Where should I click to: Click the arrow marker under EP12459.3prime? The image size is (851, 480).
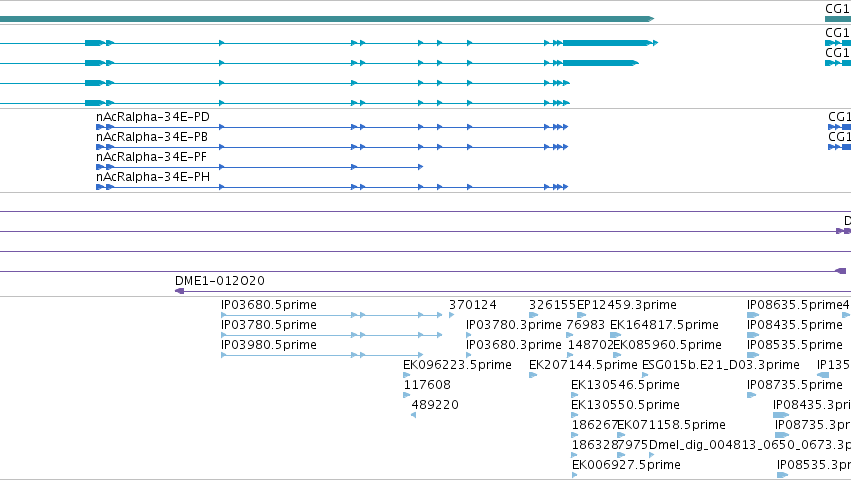coord(582,315)
